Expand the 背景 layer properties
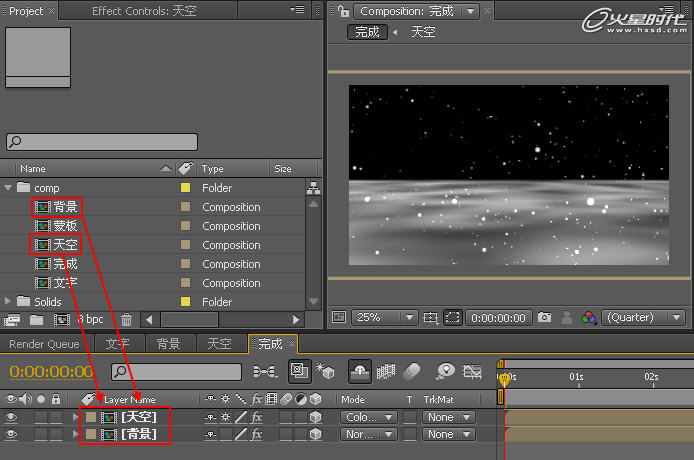The image size is (694, 460). point(75,434)
